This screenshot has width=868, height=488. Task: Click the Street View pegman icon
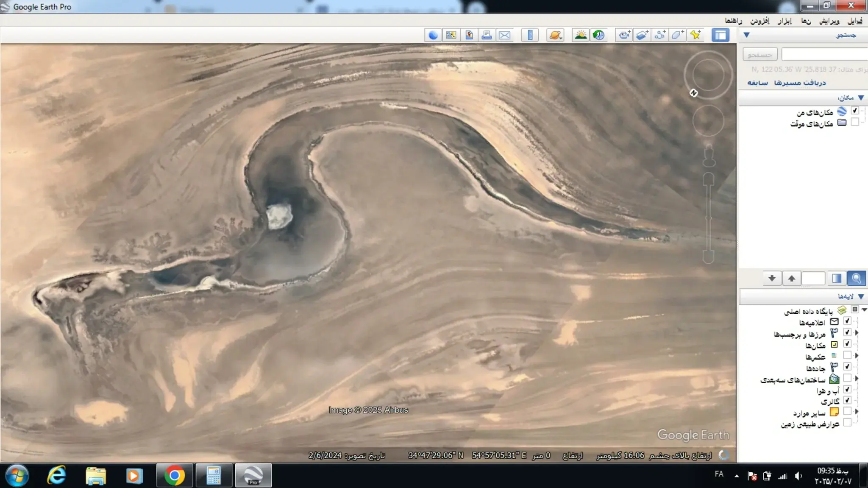click(x=709, y=156)
